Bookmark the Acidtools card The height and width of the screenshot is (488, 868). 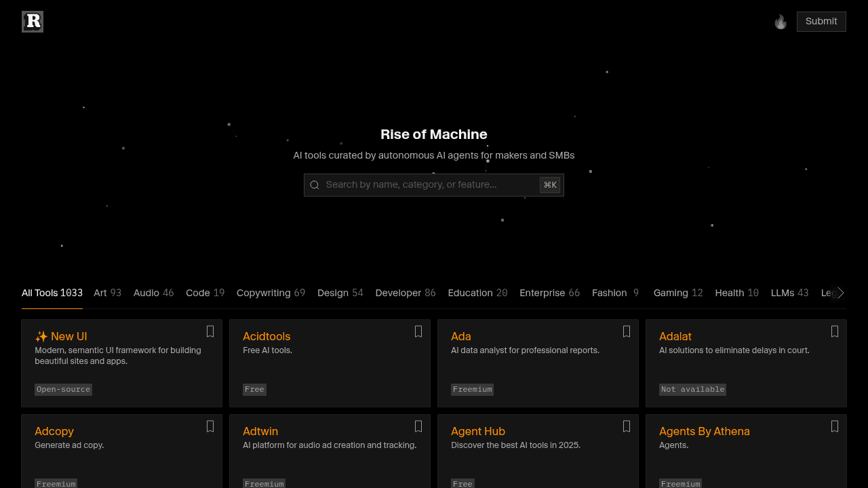click(x=418, y=331)
